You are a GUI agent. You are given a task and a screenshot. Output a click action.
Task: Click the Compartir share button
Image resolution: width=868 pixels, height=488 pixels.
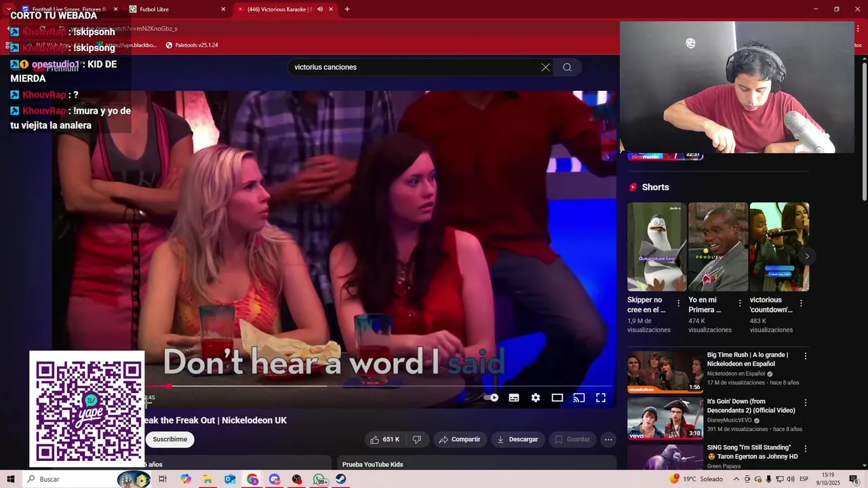tap(459, 439)
